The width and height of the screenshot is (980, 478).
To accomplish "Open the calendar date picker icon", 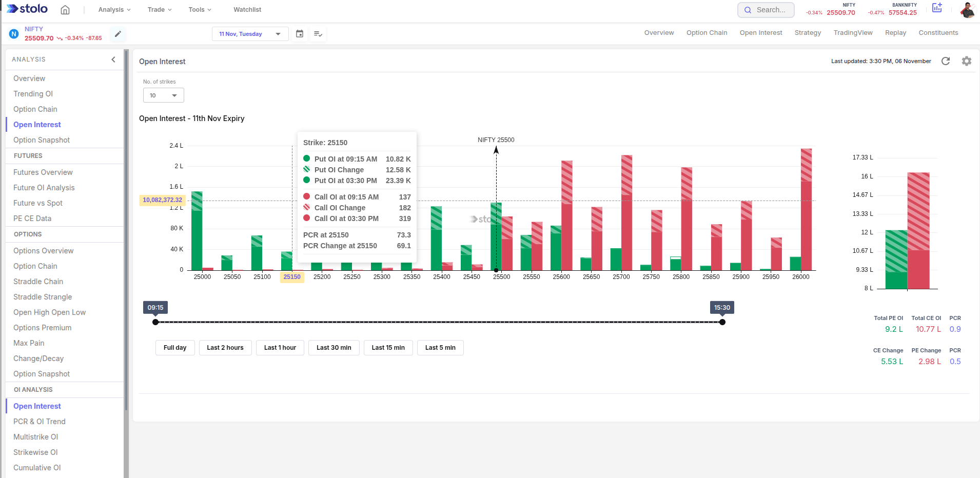I will (x=300, y=34).
